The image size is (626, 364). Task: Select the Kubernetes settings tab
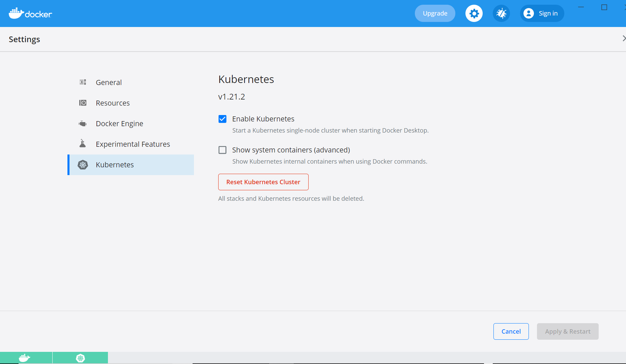click(x=131, y=165)
